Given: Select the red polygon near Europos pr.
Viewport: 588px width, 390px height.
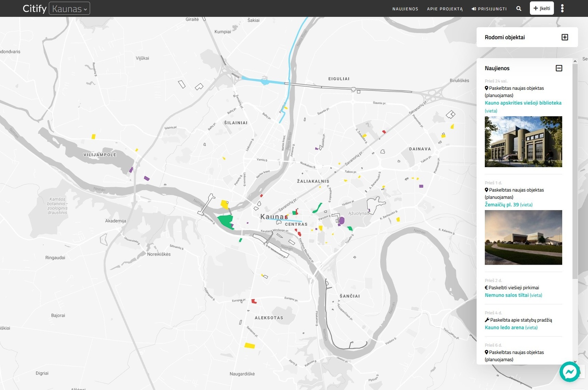Looking at the screenshot, I should (254, 301).
